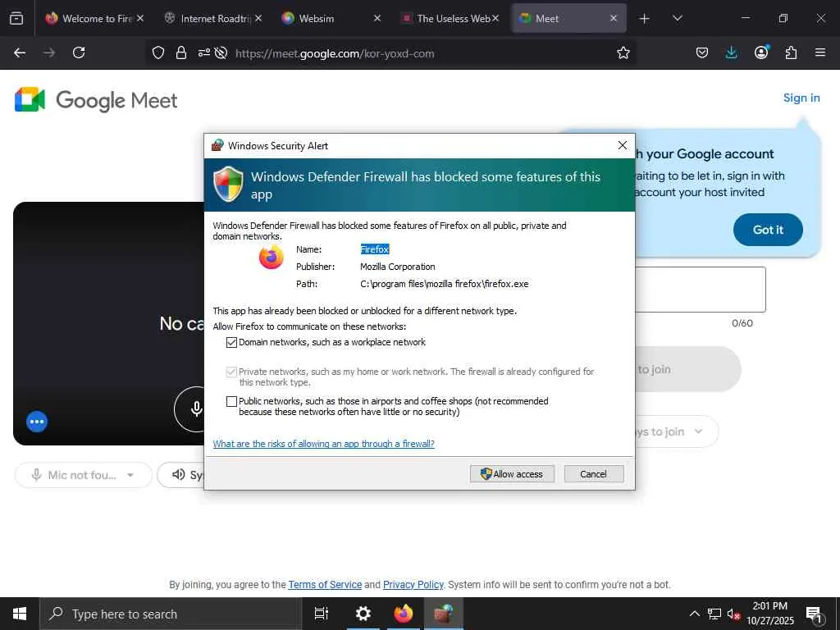The width and height of the screenshot is (840, 630).
Task: Click Sign in link on Google Meet
Action: click(x=801, y=98)
